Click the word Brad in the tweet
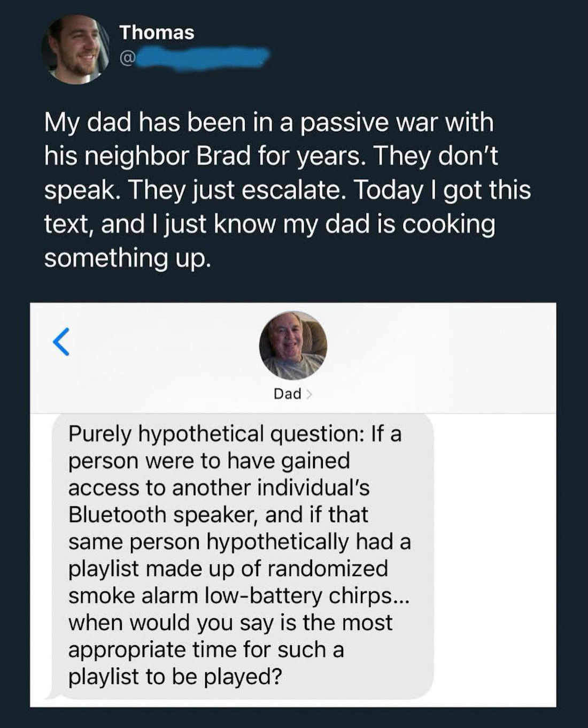Image resolution: width=588 pixels, height=728 pixels. point(223,156)
